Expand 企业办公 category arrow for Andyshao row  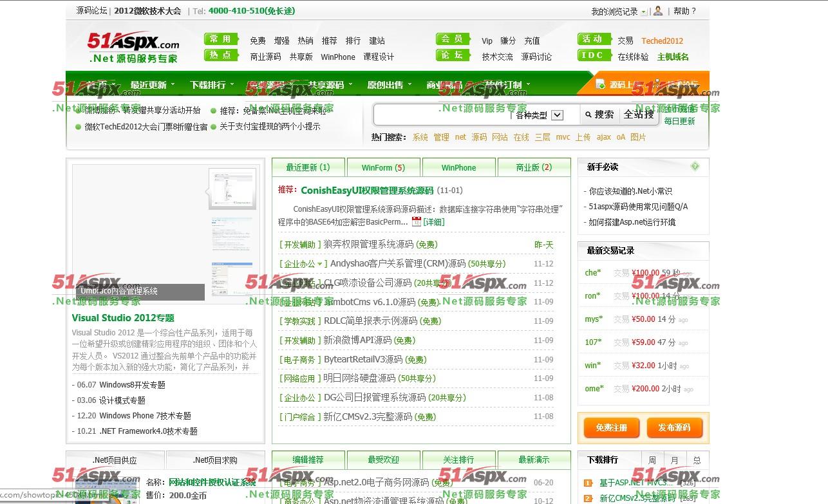[x=319, y=265]
